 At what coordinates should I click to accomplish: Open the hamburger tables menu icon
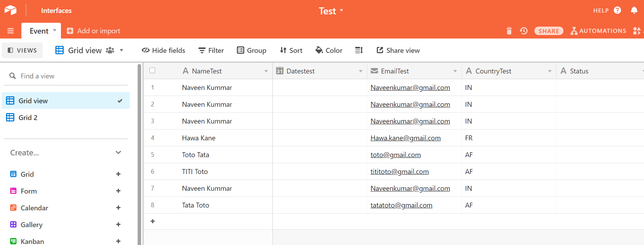(x=11, y=31)
